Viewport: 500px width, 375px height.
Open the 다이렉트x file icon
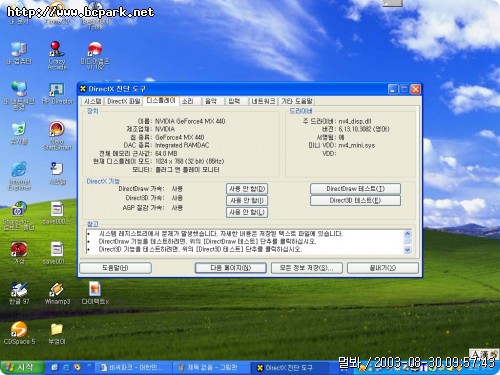click(x=95, y=293)
